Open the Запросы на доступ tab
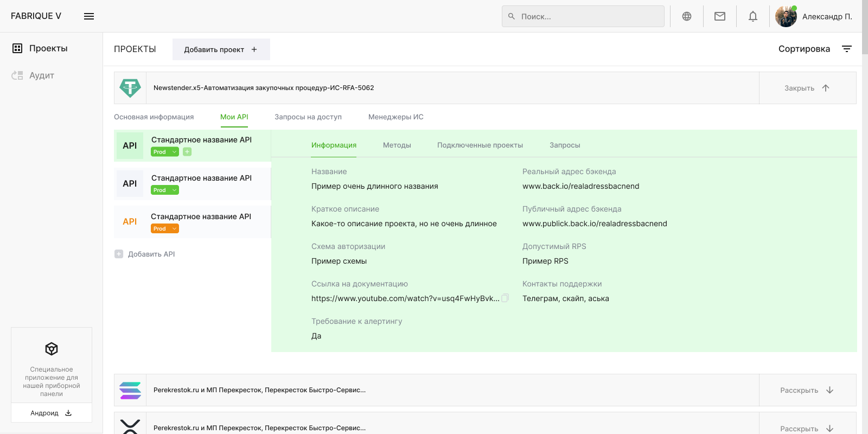Image resolution: width=868 pixels, height=434 pixels. click(308, 117)
